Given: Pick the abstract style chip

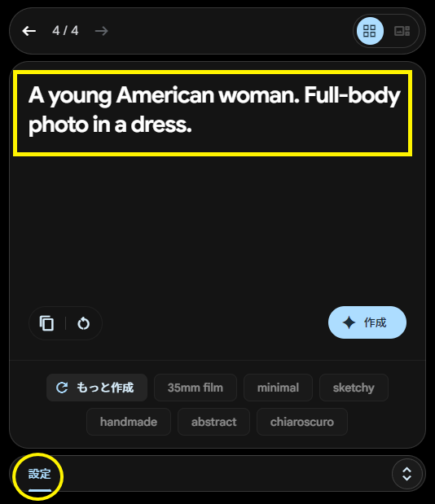Looking at the screenshot, I should coord(213,422).
